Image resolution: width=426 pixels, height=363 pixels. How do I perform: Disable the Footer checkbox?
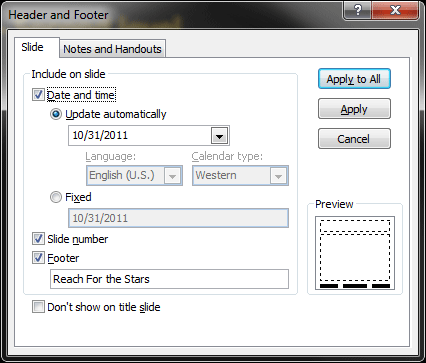pyautogui.click(x=38, y=258)
